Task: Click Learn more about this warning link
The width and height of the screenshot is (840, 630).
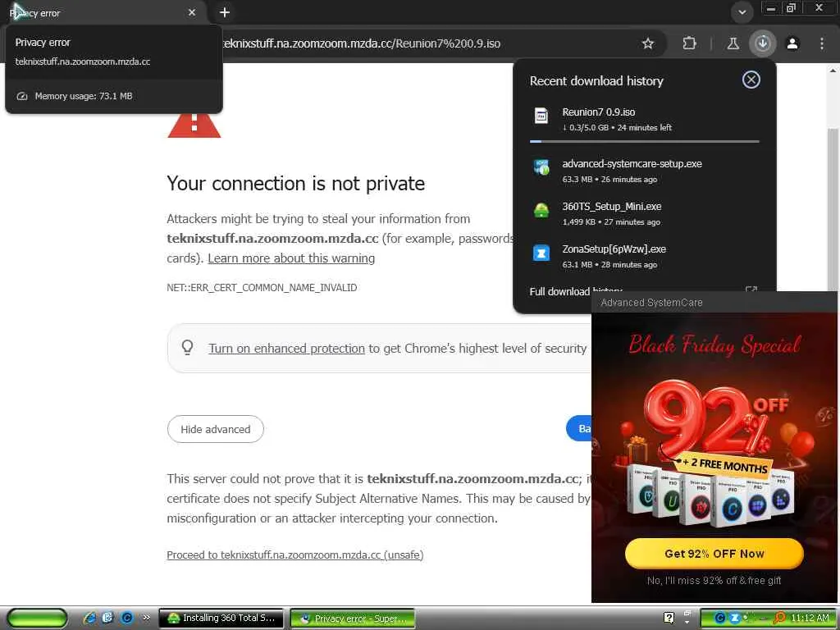Action: click(x=291, y=258)
